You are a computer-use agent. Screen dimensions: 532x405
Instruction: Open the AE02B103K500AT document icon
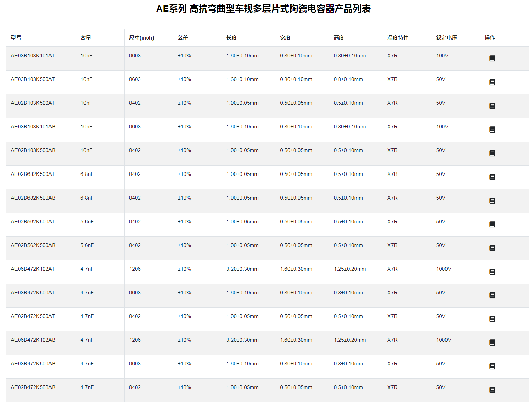(492, 106)
